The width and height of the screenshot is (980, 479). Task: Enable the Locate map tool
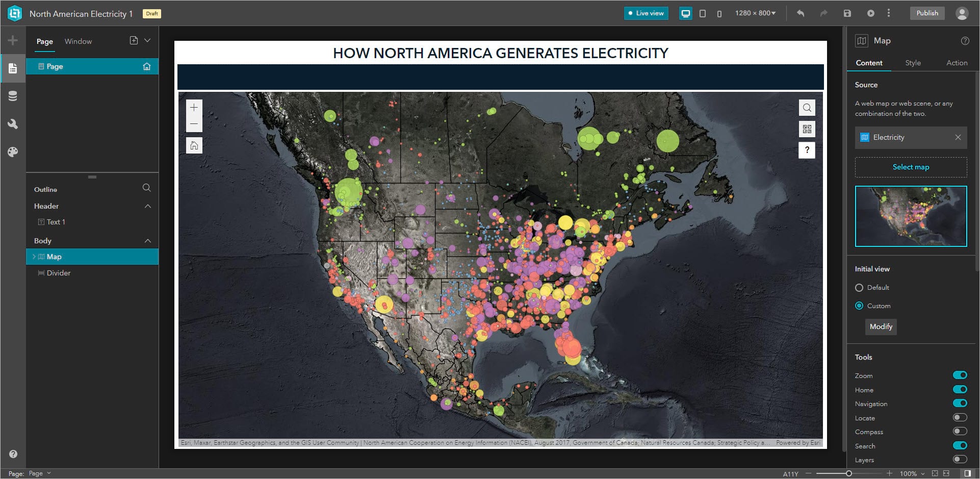pos(960,417)
